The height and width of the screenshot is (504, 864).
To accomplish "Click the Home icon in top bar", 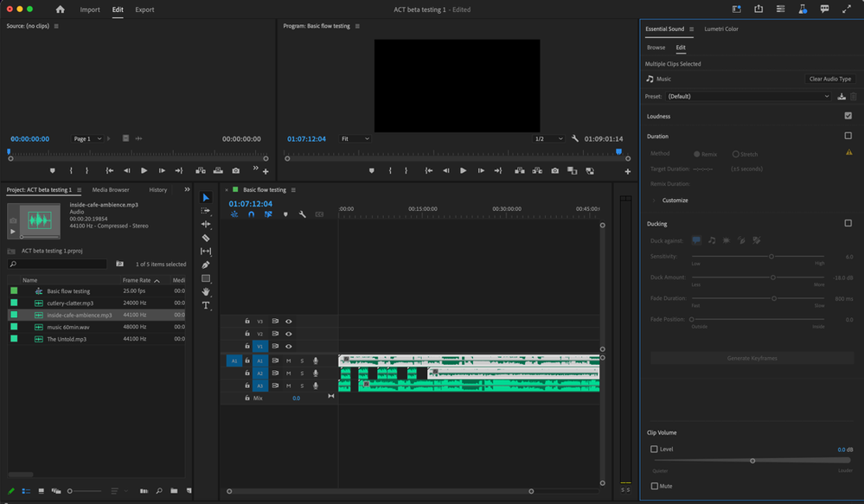I will (x=61, y=10).
